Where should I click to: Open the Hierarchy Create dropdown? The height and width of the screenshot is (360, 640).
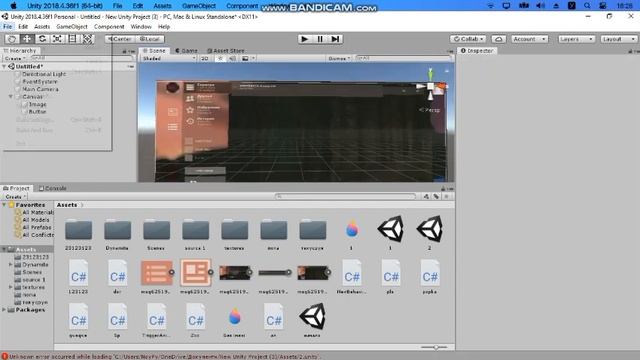click(16, 58)
